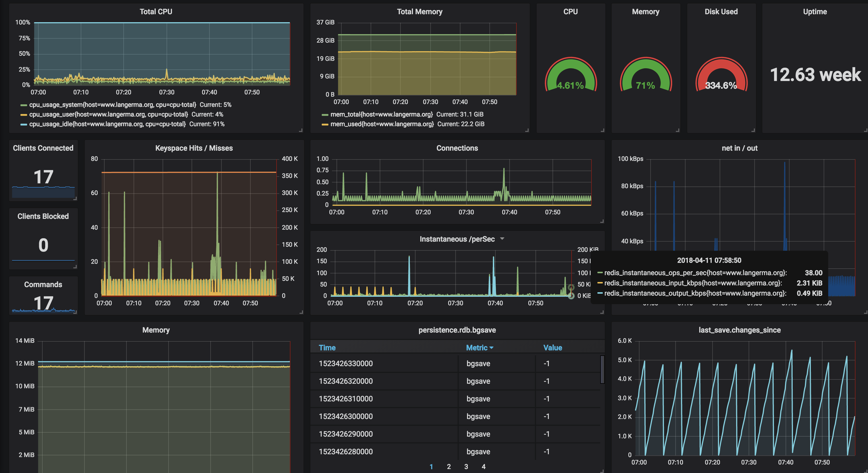Click the Disk Used gauge resize handle
This screenshot has height=473, width=868.
[753, 130]
